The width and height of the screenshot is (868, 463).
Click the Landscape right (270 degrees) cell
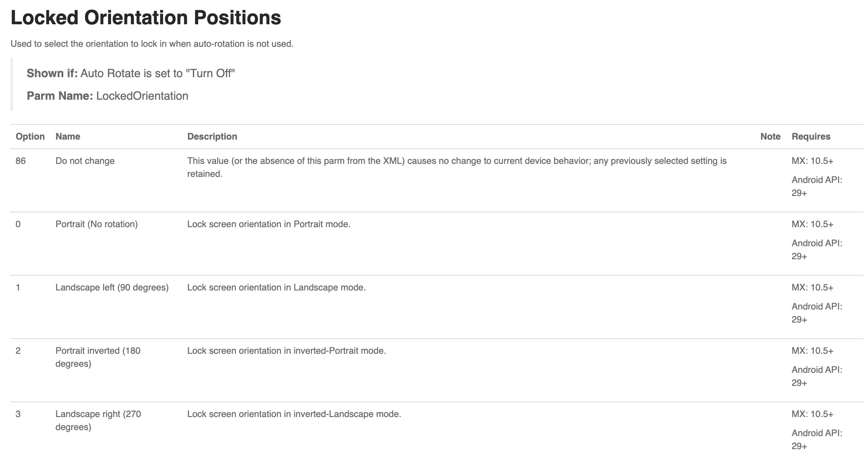tap(98, 420)
